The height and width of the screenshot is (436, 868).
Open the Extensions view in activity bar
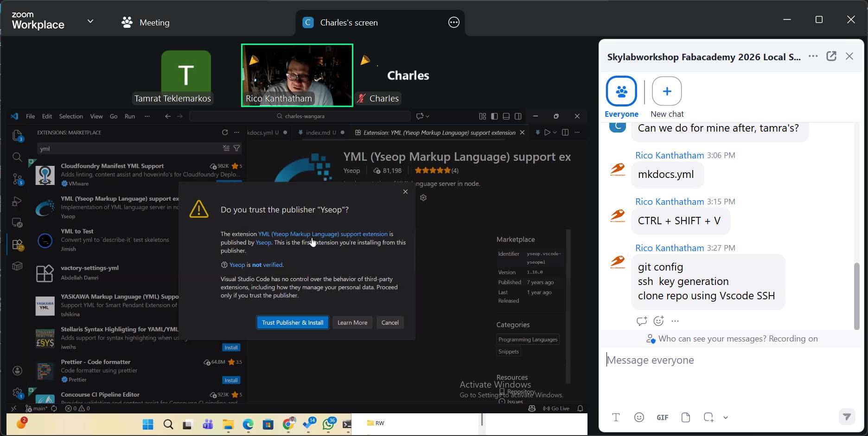click(x=18, y=245)
